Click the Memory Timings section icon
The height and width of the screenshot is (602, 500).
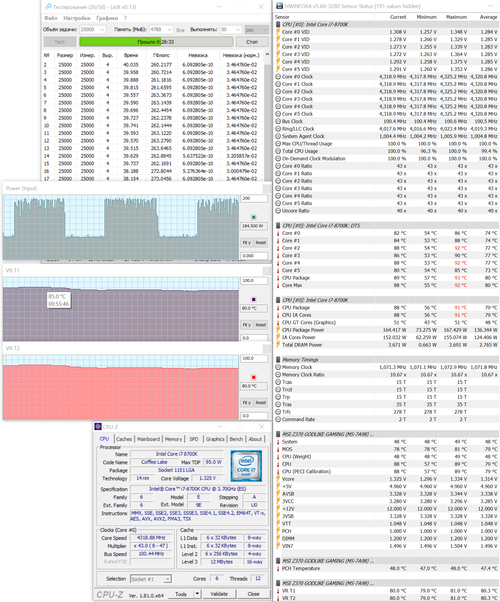[x=278, y=359]
